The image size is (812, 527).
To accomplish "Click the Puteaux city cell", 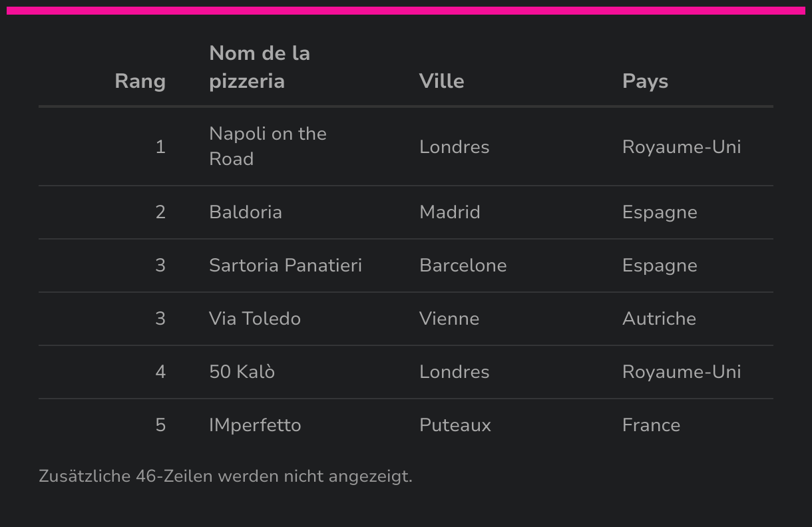I will pyautogui.click(x=455, y=425).
